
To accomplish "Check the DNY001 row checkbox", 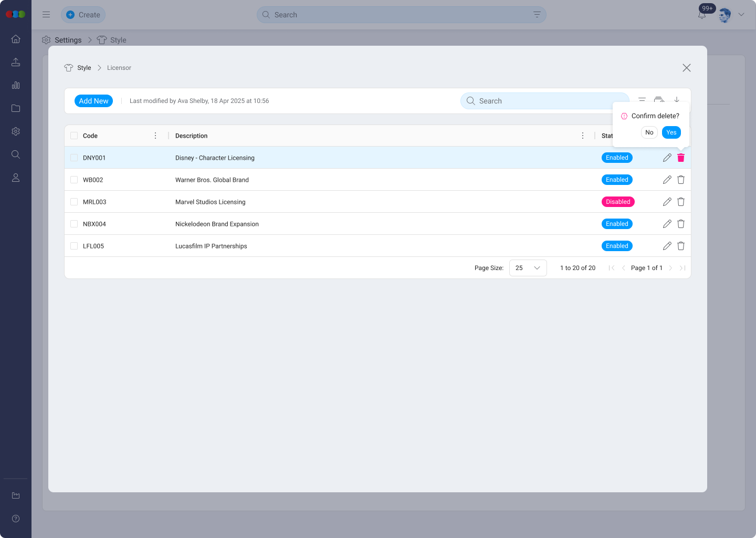I will pos(74,158).
